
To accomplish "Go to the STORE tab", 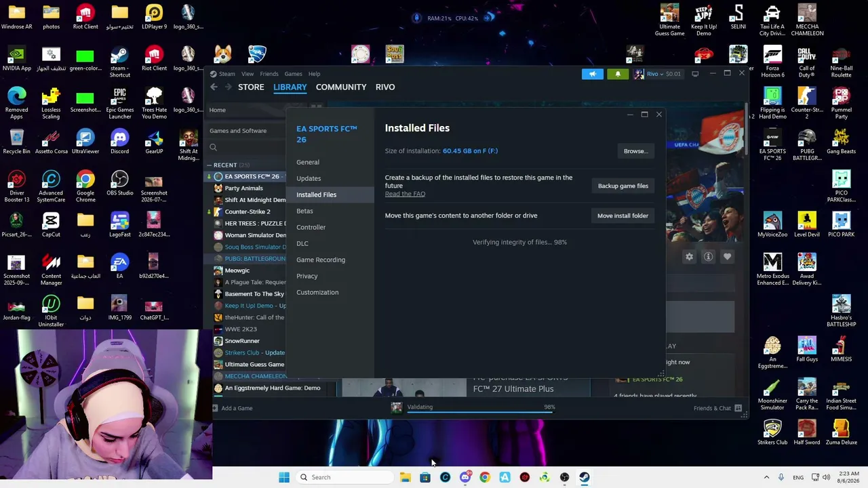I will click(x=251, y=87).
